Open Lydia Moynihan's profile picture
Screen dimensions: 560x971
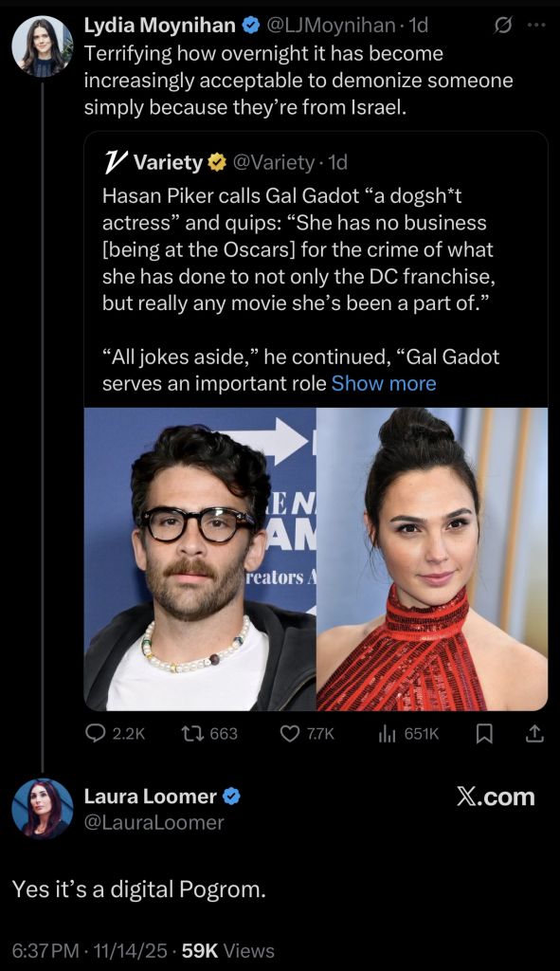pos(42,46)
